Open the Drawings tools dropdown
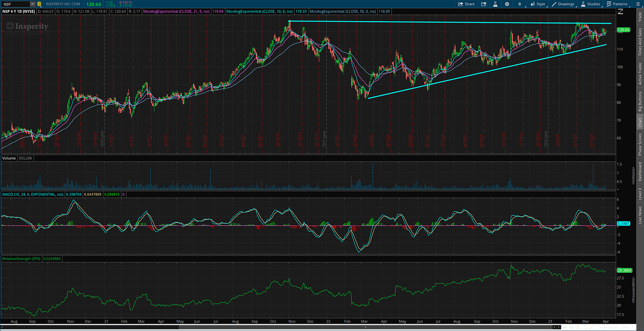The image size is (644, 331). 563,4
